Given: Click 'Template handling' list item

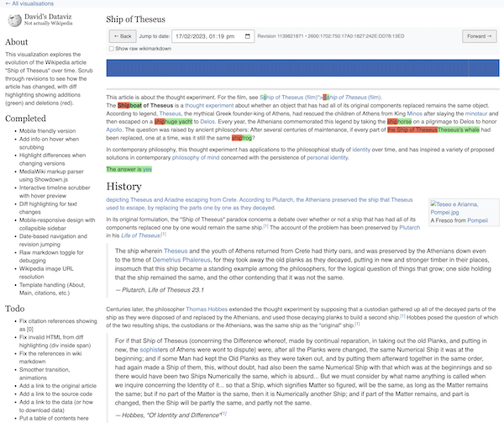Looking at the screenshot, I should (x=52, y=288).
